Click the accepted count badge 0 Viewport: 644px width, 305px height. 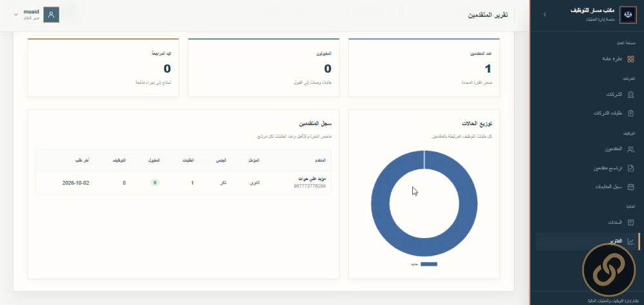(x=155, y=183)
